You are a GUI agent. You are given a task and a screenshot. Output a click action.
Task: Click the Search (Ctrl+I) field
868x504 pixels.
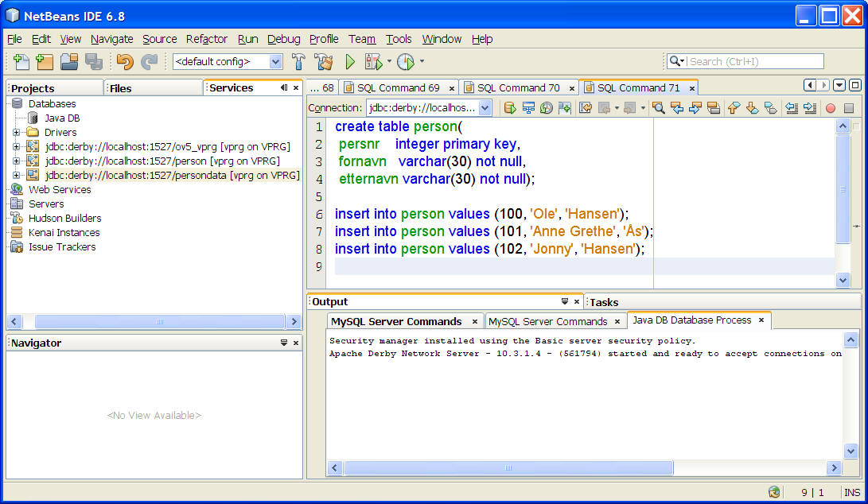[x=755, y=61]
